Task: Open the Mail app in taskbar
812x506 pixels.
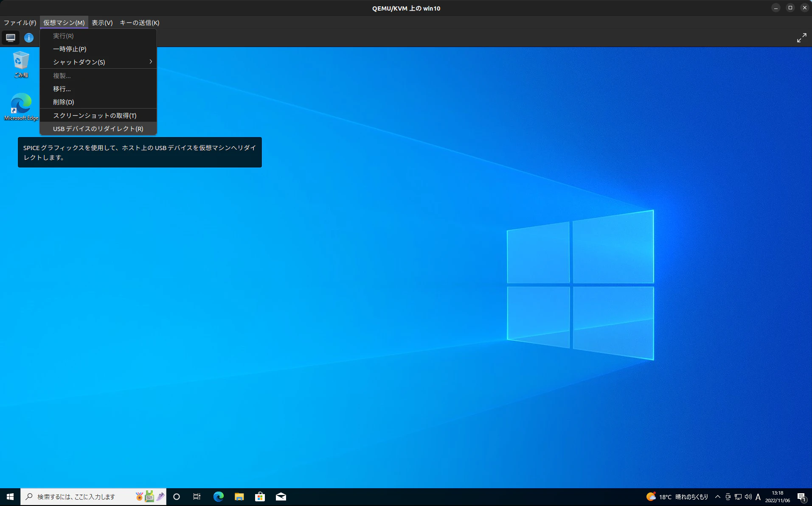Action: (281, 497)
